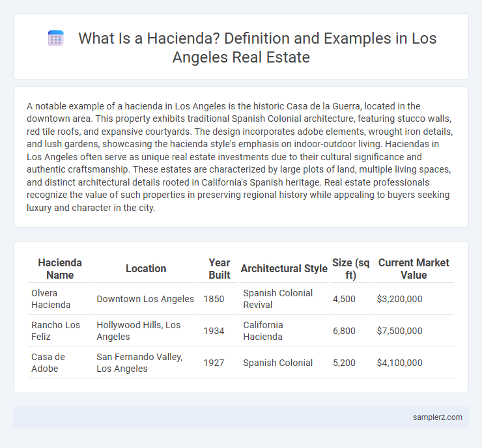
Task: Select the Rancho Los Feliz name cell
Action: tap(60, 331)
